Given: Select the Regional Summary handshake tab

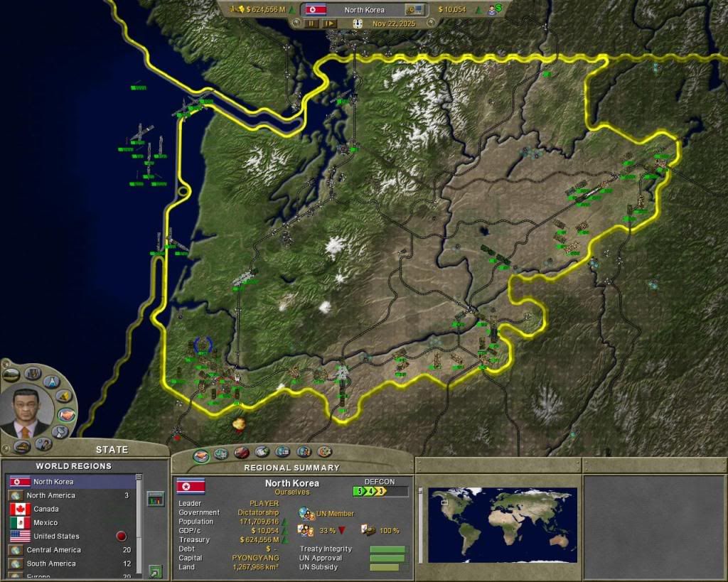Looking at the screenshot, I should (x=200, y=456).
